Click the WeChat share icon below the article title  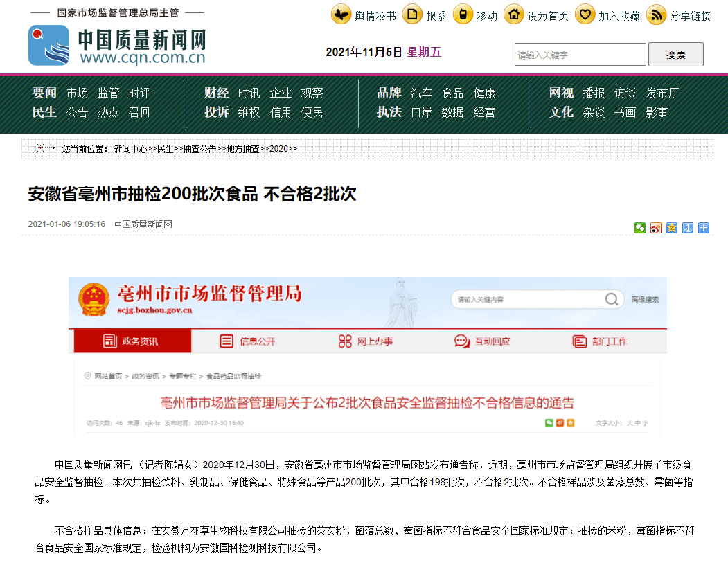pos(640,228)
